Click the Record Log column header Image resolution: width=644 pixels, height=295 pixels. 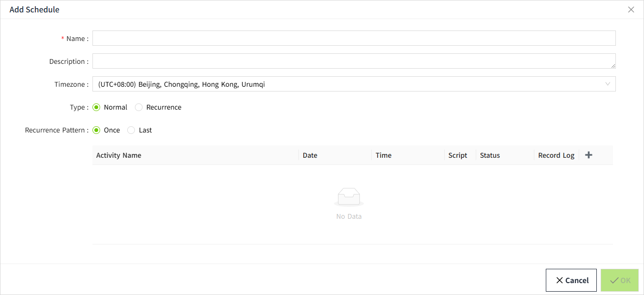coord(556,155)
